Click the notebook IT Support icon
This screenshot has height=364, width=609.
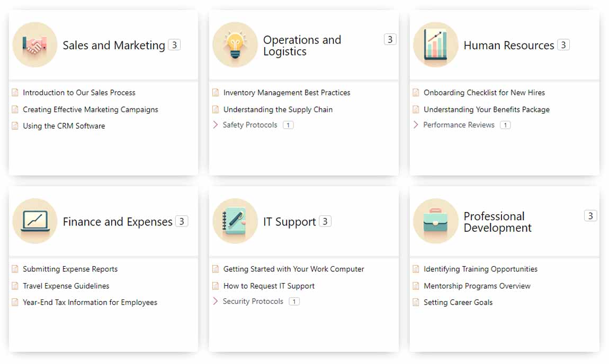(235, 221)
